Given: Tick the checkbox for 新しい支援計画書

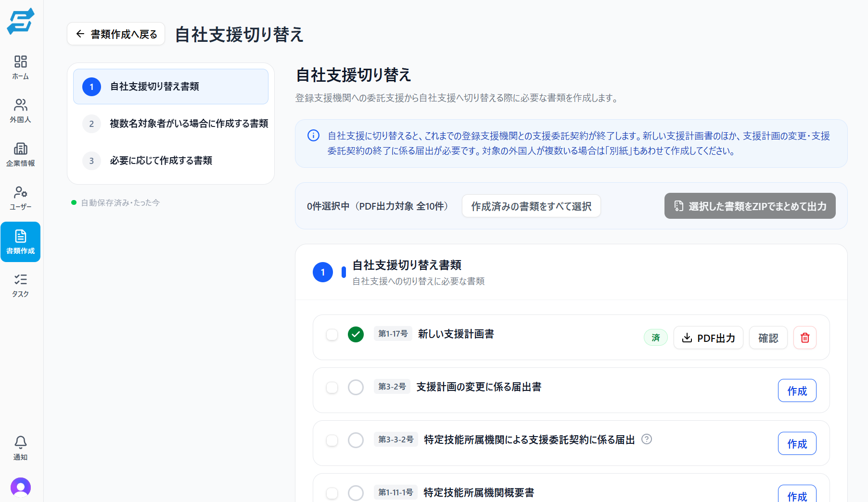Looking at the screenshot, I should point(332,335).
